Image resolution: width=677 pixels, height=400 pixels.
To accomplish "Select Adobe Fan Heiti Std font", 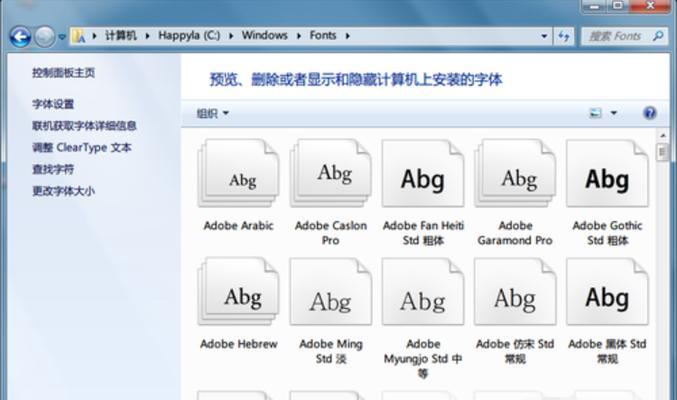I will pos(423,193).
